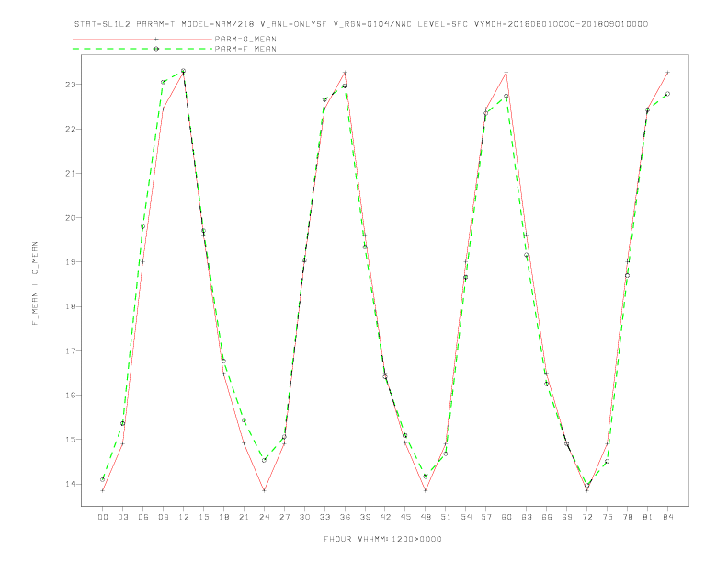
Task: Click x-axis forecast hour label 54
Action: 466,517
